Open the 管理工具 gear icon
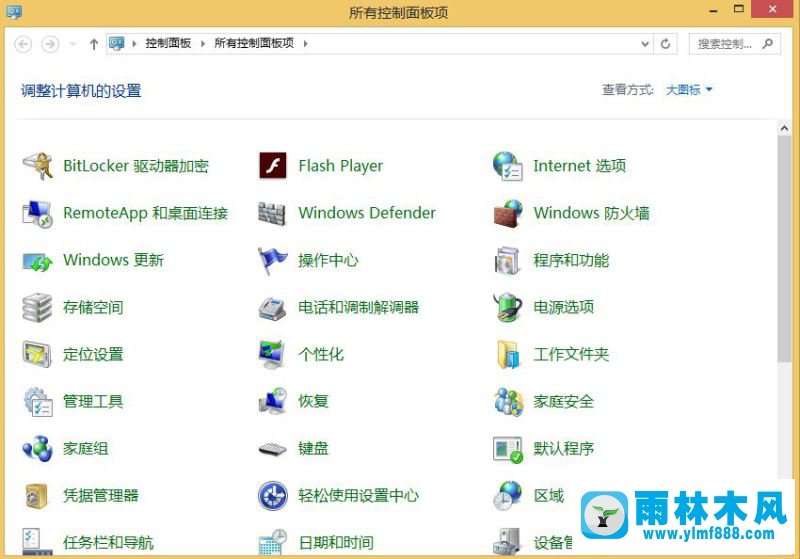Image resolution: width=800 pixels, height=559 pixels. click(38, 402)
